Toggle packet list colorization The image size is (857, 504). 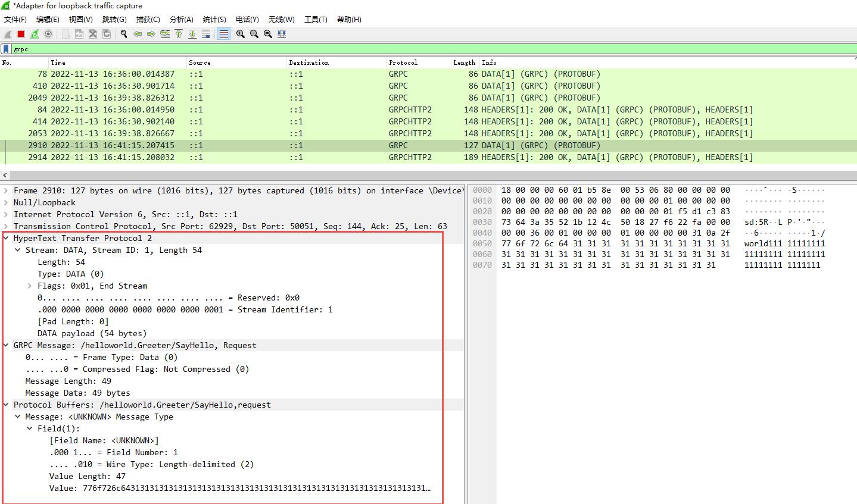(224, 34)
